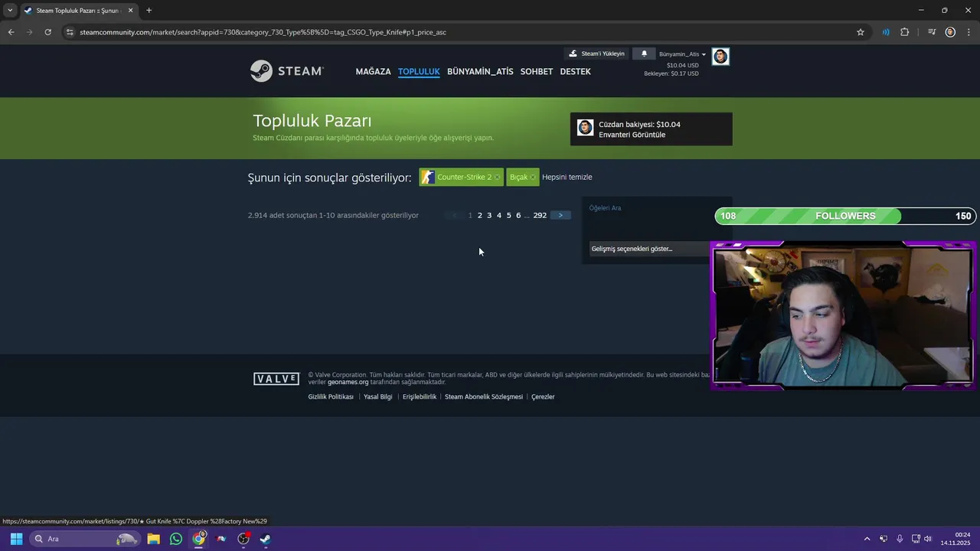Viewport: 980px width, 551px height.
Task: Click the microphone icon in system tray
Action: coord(900,539)
